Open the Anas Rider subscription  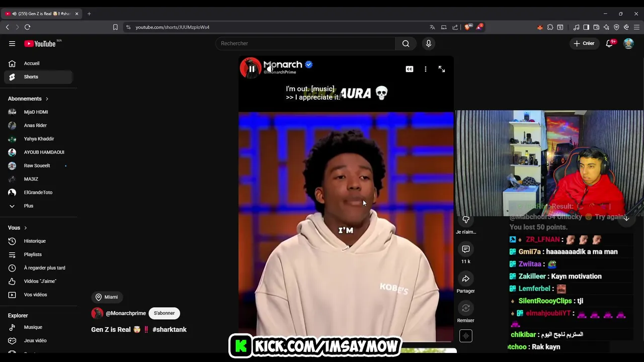tap(38, 126)
